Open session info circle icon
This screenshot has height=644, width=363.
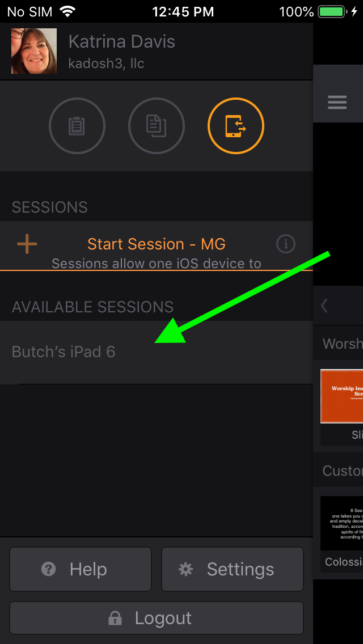[286, 244]
